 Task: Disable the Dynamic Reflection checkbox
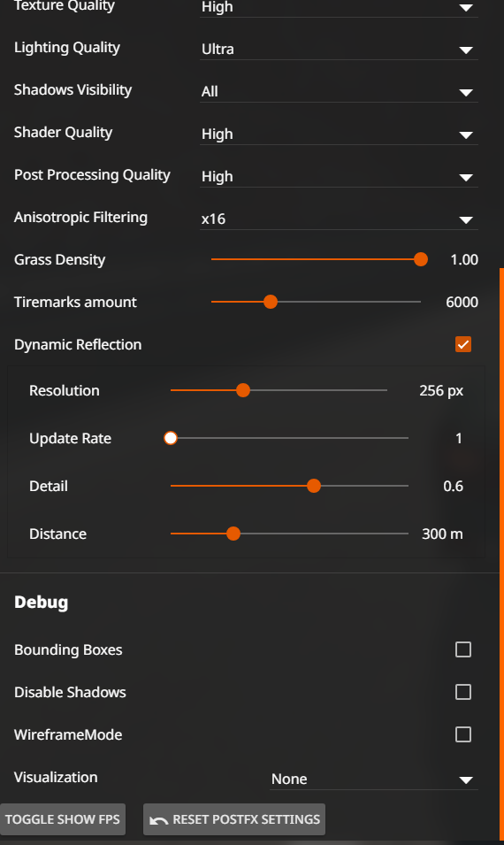point(463,344)
